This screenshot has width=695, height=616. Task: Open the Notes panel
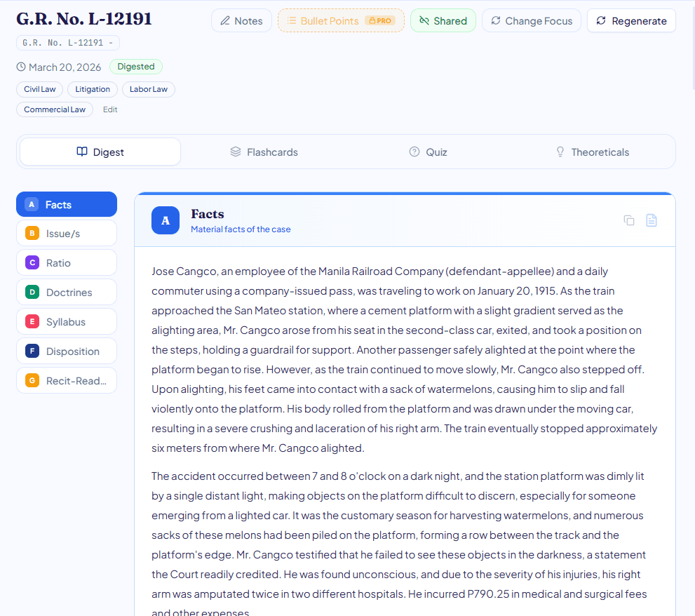tap(241, 21)
